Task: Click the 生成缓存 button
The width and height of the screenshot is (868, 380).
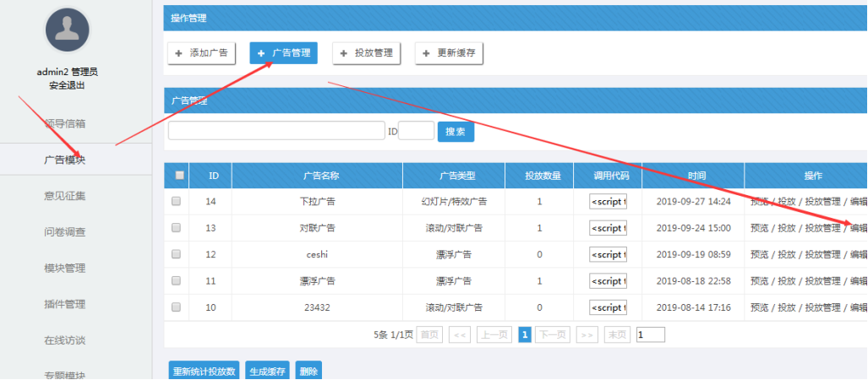Action: pyautogui.click(x=267, y=371)
